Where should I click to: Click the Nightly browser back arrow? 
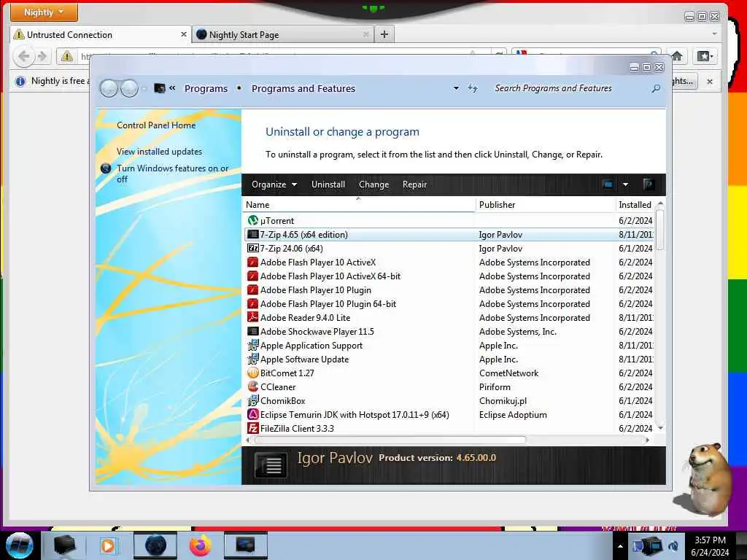23,56
